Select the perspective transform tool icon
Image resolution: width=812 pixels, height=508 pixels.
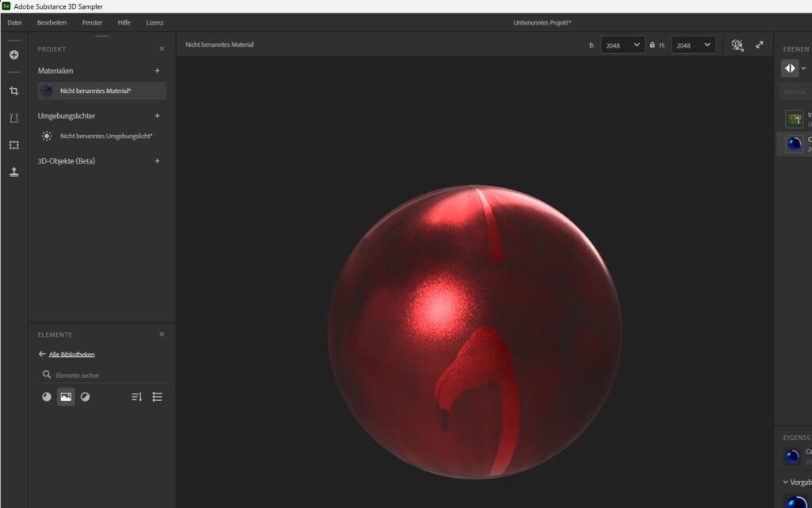[x=14, y=118]
